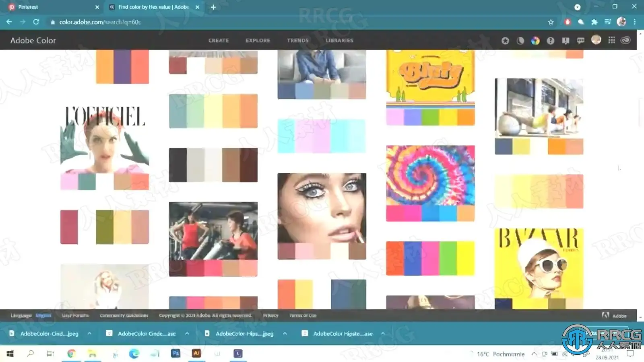Show hidden system tray icons
Screen dimensions: 644x362
click(x=534, y=354)
